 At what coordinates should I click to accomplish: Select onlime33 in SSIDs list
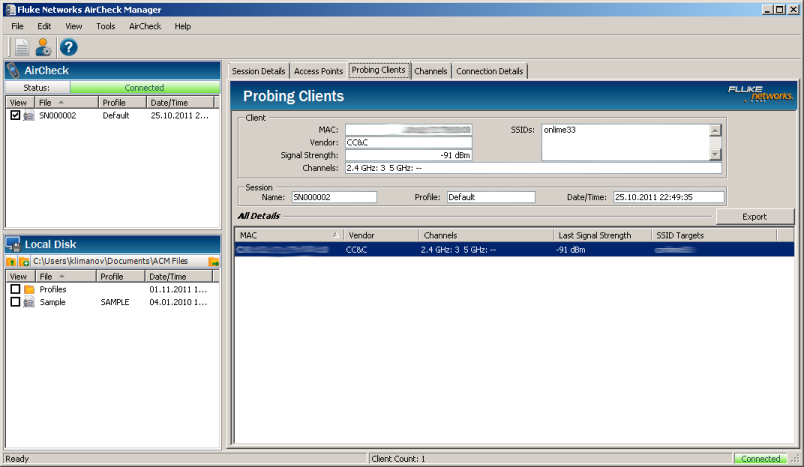[559, 130]
